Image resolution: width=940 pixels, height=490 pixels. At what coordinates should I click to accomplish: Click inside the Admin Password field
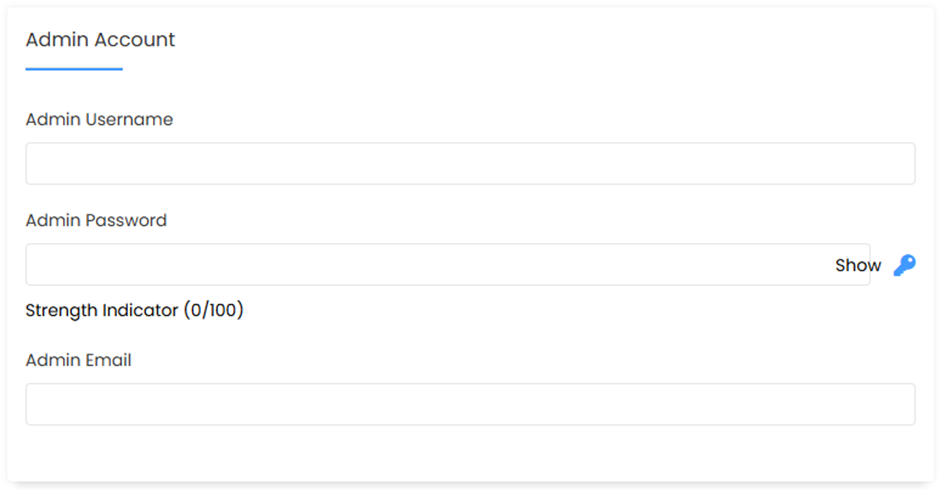point(448,264)
